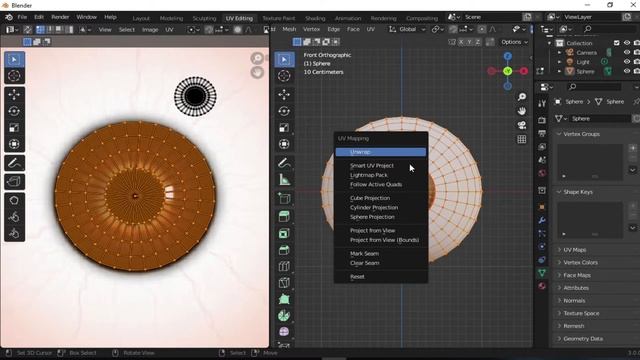This screenshot has height=360, width=640.
Task: Select the Transform tool in UV editor
Action: 14,144
